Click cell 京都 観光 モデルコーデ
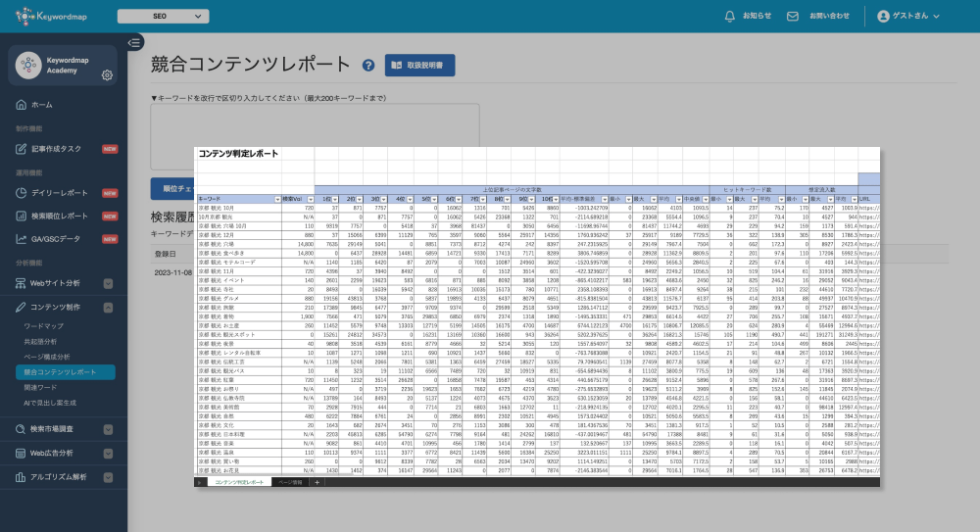This screenshot has width=980, height=532. [x=239, y=263]
